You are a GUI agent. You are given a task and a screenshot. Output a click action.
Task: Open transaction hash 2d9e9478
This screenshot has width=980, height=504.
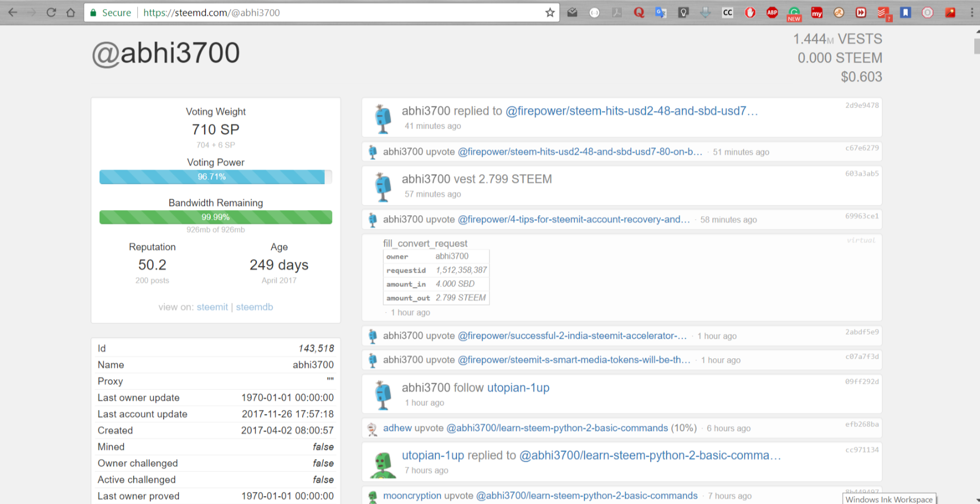pos(862,105)
